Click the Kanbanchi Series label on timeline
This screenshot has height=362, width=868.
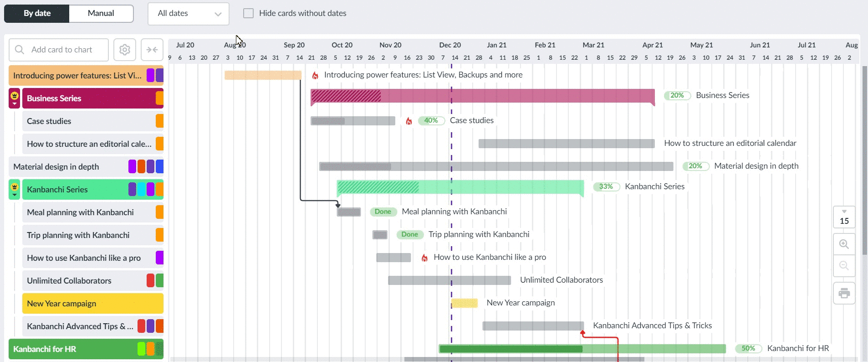[655, 186]
